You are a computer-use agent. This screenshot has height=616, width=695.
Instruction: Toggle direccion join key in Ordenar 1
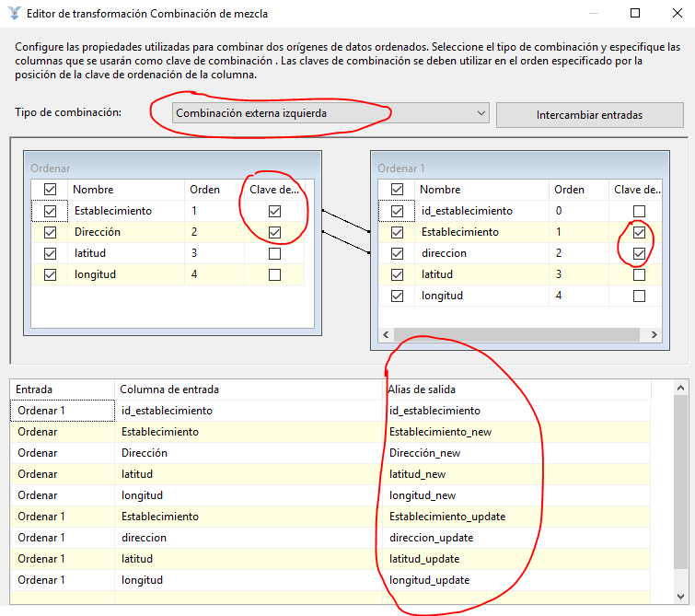click(639, 253)
